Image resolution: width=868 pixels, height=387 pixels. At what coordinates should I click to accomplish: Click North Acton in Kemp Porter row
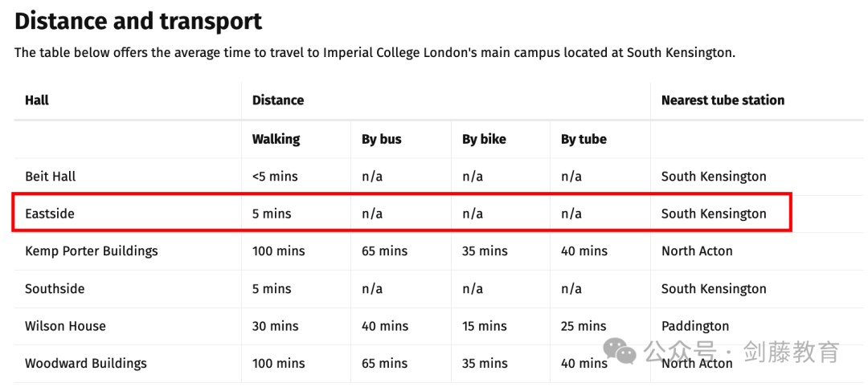tap(697, 251)
